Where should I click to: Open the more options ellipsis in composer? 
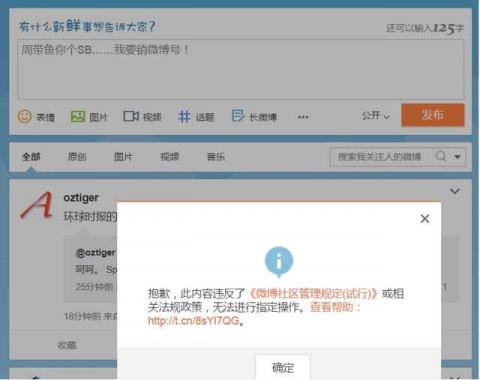pyautogui.click(x=303, y=117)
